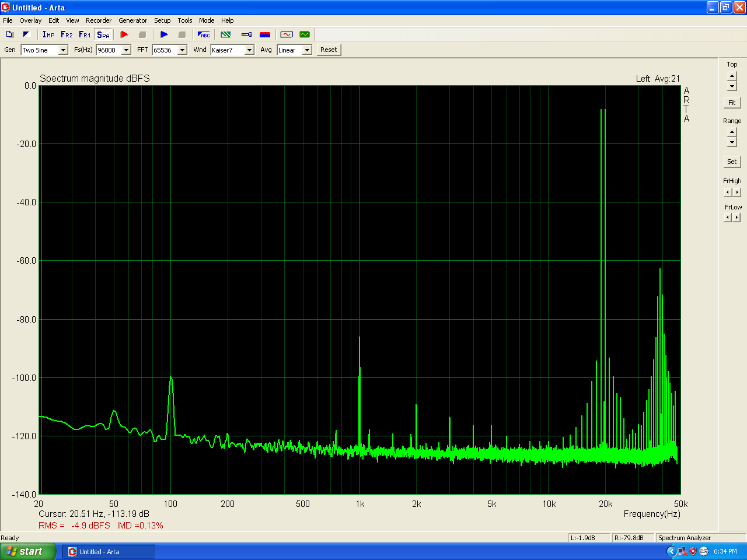Click the Frequency(Hz) axis label

pos(652,514)
